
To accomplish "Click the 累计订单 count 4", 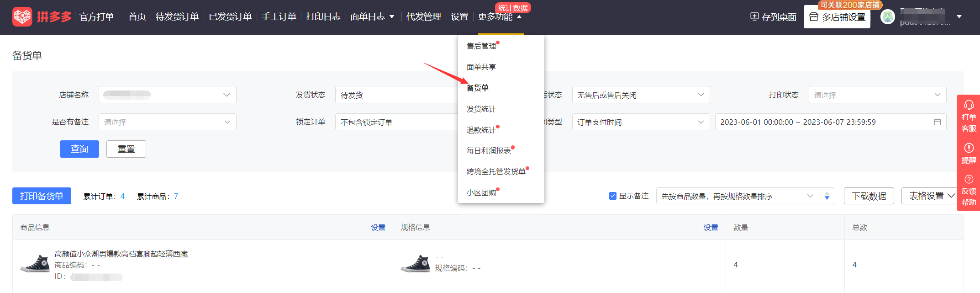I will (122, 196).
